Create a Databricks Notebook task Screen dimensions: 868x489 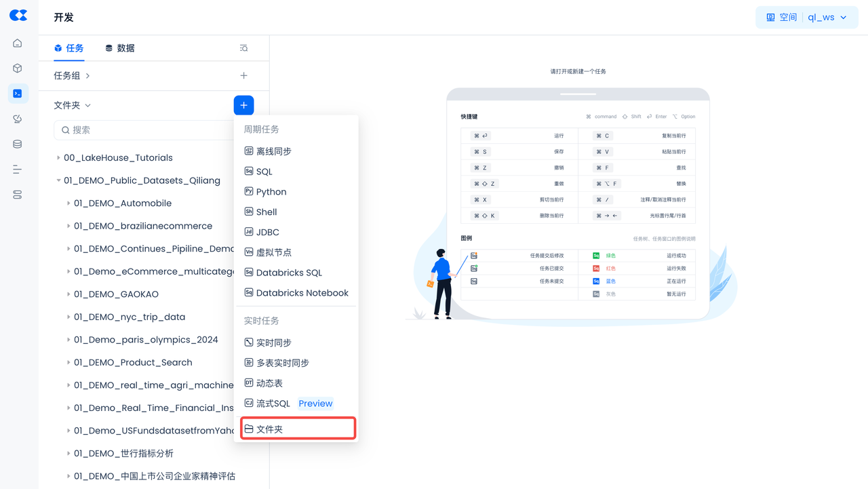tap(302, 293)
